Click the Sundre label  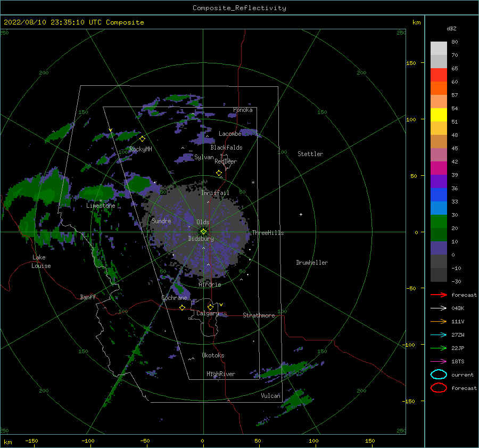click(161, 221)
